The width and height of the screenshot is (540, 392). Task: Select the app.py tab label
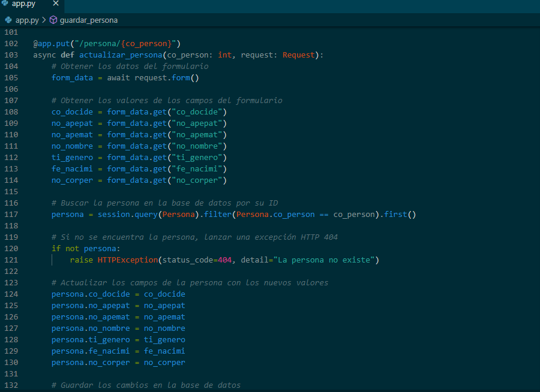25,4
